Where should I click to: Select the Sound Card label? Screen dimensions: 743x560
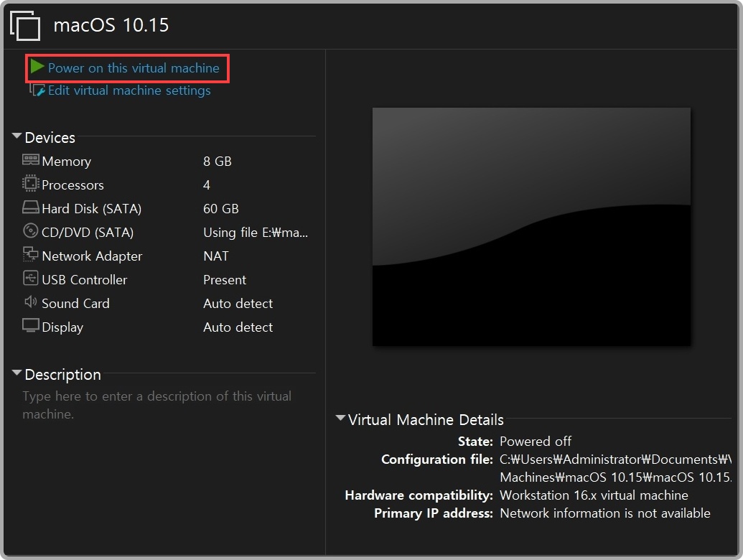75,304
